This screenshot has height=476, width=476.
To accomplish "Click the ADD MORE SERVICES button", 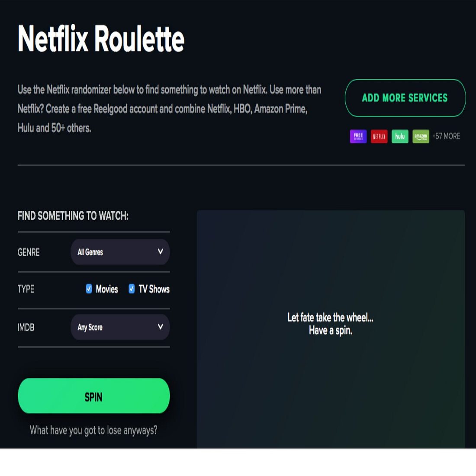I will (405, 98).
